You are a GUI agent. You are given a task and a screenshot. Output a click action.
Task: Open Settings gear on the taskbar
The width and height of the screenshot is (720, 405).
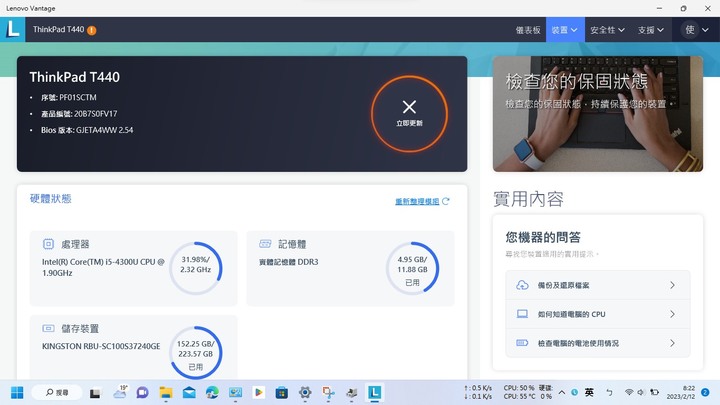point(305,393)
